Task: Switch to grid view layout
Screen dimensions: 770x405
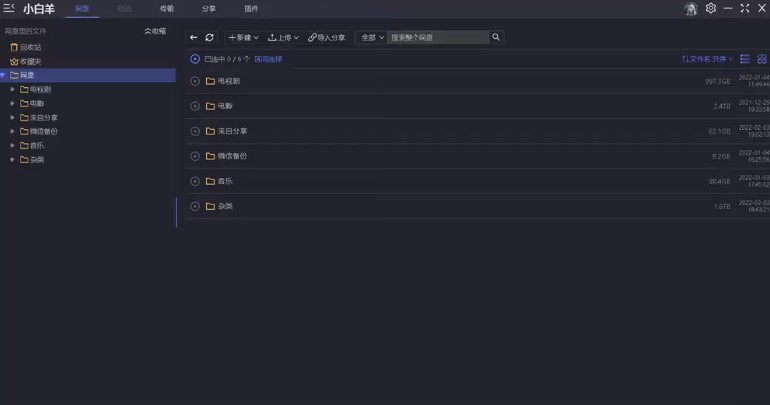Action: (x=762, y=59)
